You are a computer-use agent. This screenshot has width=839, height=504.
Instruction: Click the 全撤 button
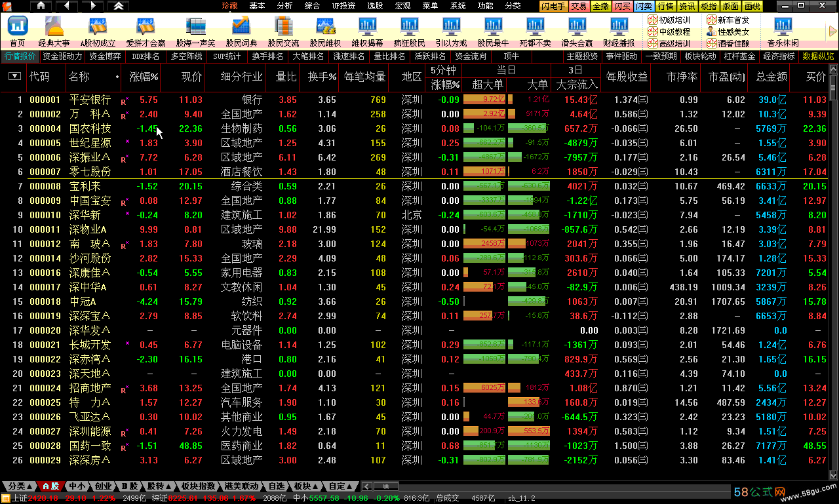(x=600, y=6)
